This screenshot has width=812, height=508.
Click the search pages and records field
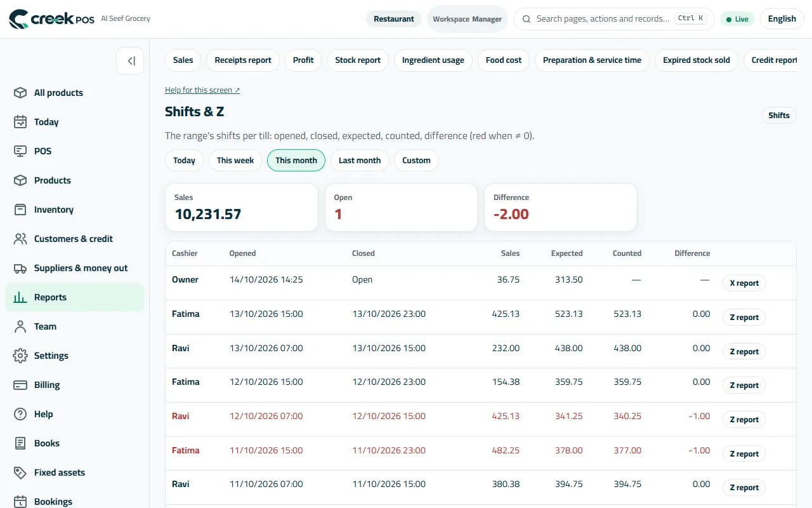(x=613, y=19)
